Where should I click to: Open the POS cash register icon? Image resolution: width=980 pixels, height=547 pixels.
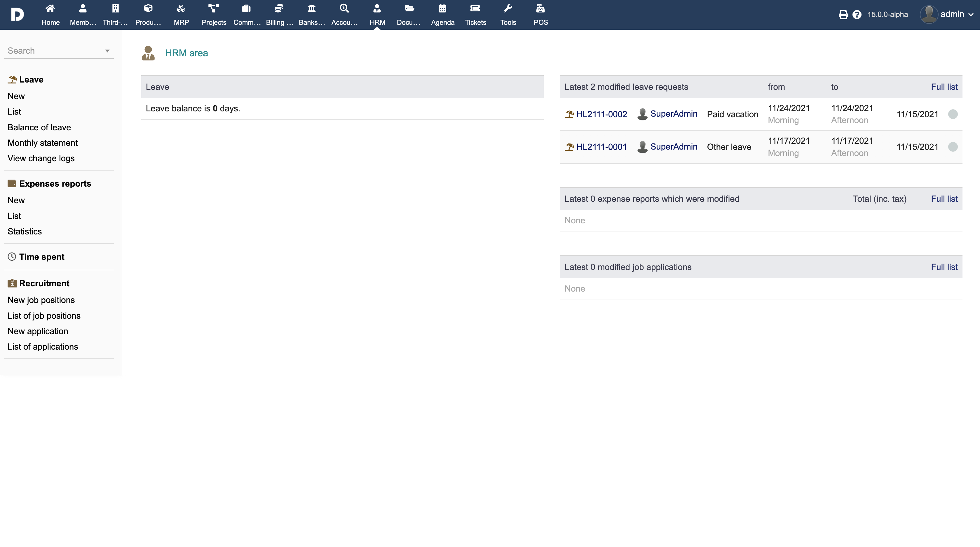click(x=540, y=8)
